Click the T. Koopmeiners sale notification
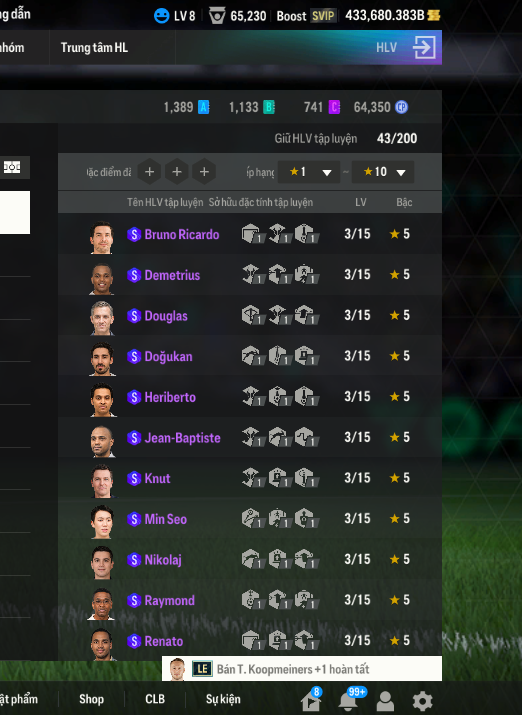The image size is (522, 715). (302, 668)
